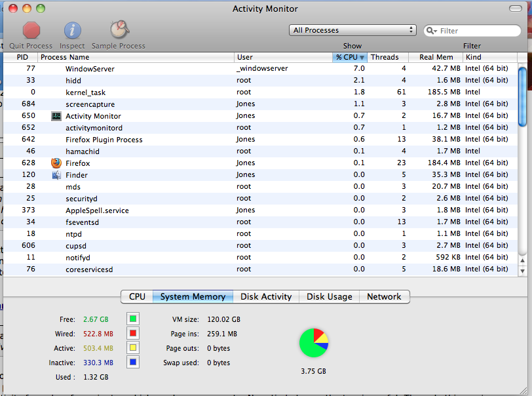Select the cupsd process row

pyautogui.click(x=260, y=246)
